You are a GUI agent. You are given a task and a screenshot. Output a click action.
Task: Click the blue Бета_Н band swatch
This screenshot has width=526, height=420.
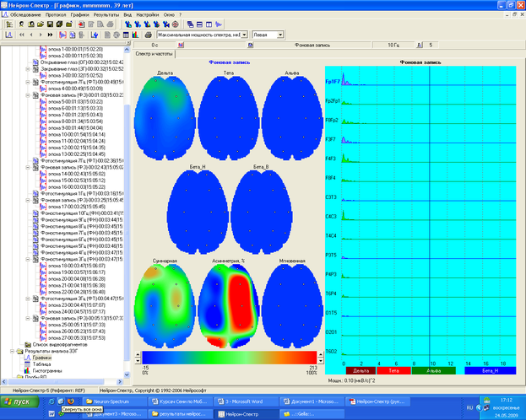[490, 371]
